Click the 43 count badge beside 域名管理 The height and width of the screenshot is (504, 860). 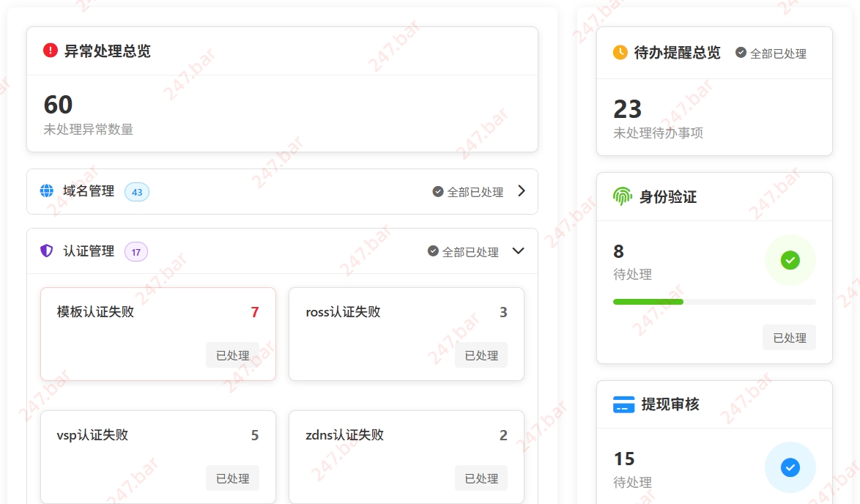coord(137,192)
